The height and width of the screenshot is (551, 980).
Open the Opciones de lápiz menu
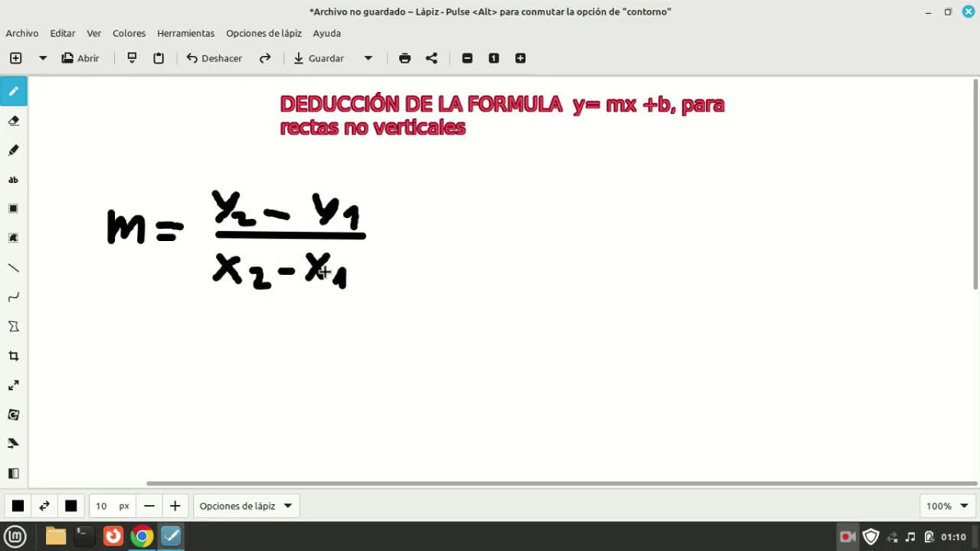[x=264, y=33]
